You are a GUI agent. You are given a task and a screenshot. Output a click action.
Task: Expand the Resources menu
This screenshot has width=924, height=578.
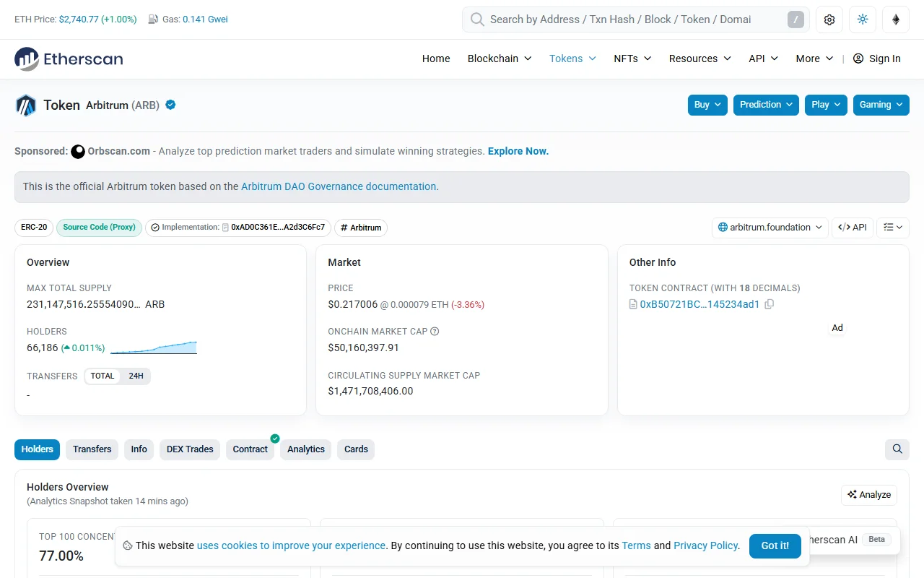point(699,59)
